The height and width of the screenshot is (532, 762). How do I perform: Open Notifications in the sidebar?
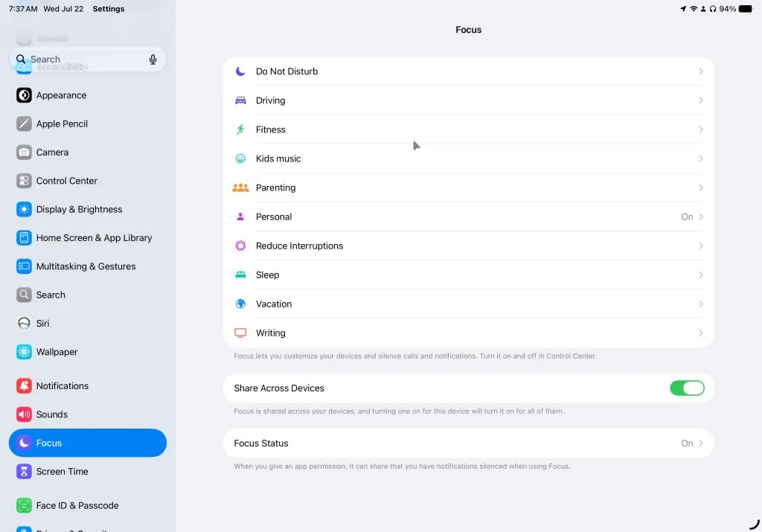(x=88, y=385)
